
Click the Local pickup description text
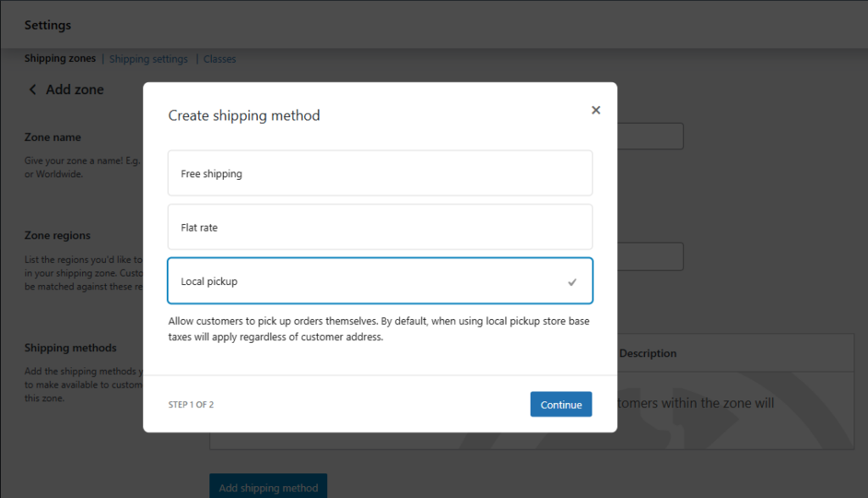[379, 329]
